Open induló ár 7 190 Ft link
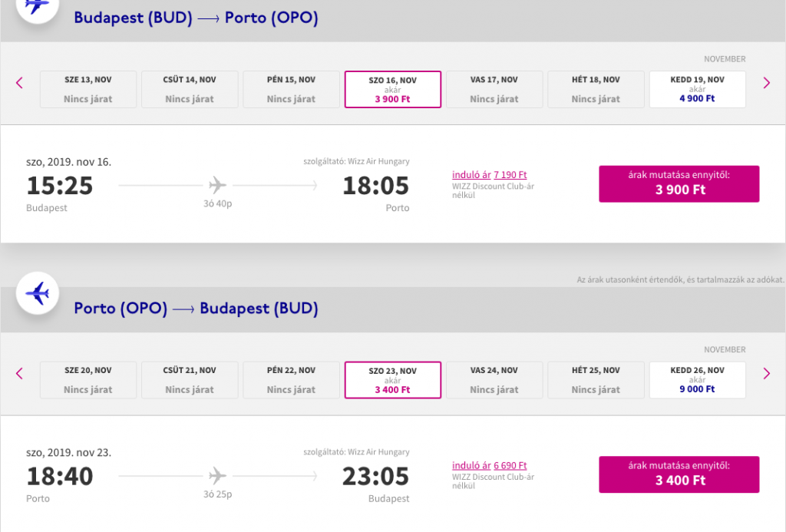 (x=489, y=174)
